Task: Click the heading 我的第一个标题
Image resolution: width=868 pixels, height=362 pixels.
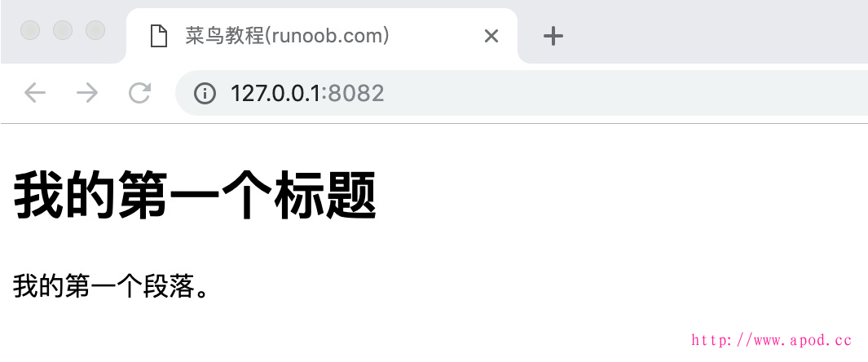Action: (195, 196)
